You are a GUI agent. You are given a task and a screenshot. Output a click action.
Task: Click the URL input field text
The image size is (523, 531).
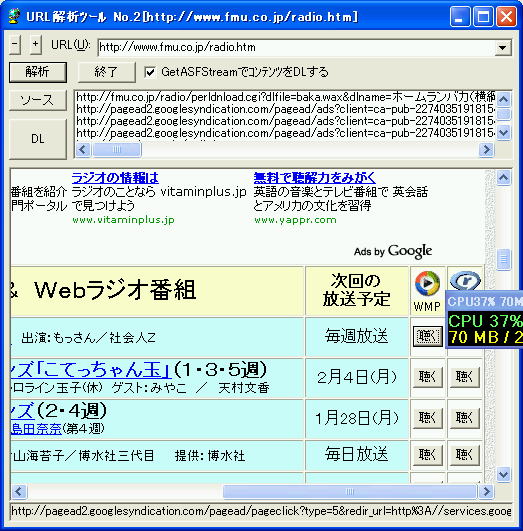pos(177,47)
